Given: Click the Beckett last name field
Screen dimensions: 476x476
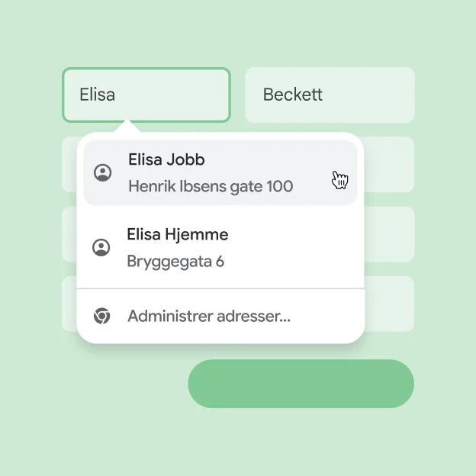Looking at the screenshot, I should click(x=330, y=95).
